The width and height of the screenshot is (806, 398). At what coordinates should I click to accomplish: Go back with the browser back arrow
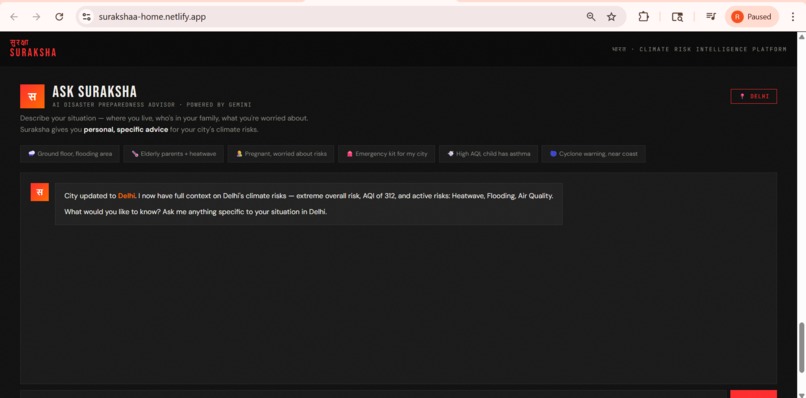tap(14, 16)
